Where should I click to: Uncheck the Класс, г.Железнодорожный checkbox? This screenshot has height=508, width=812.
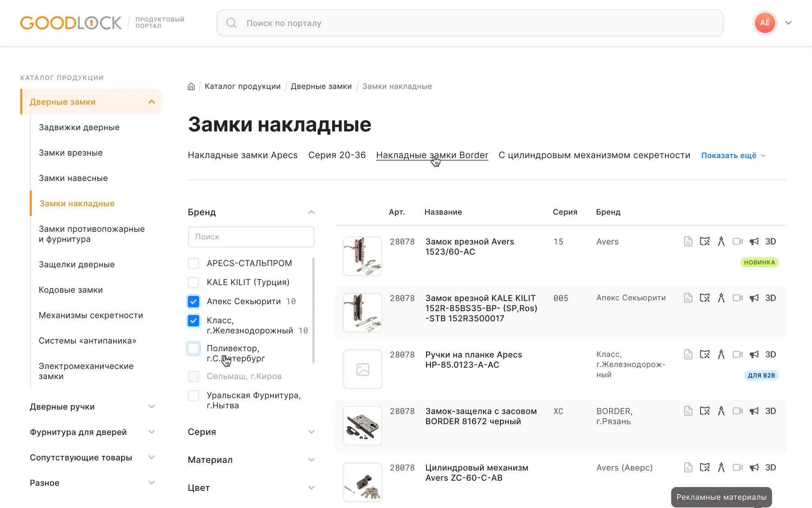pos(194,321)
